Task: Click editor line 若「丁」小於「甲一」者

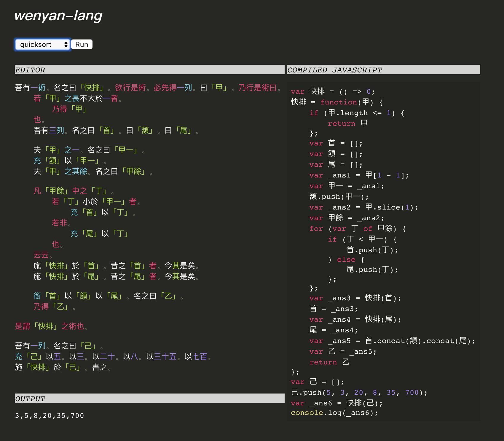Action: 96,202
